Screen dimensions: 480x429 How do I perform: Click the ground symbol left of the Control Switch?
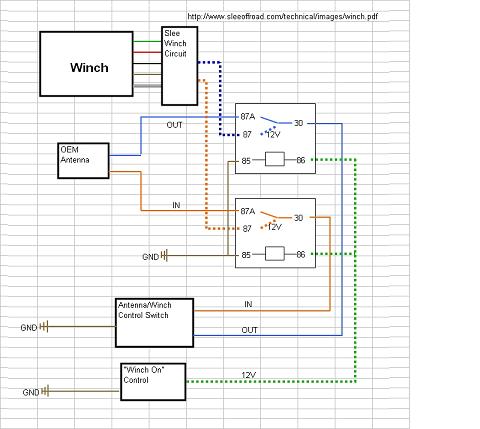44,327
